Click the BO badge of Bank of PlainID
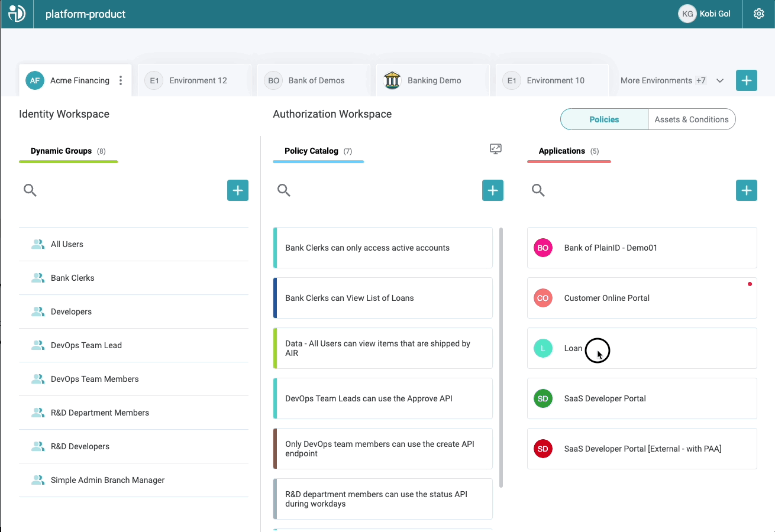The height and width of the screenshot is (532, 775). 543,248
